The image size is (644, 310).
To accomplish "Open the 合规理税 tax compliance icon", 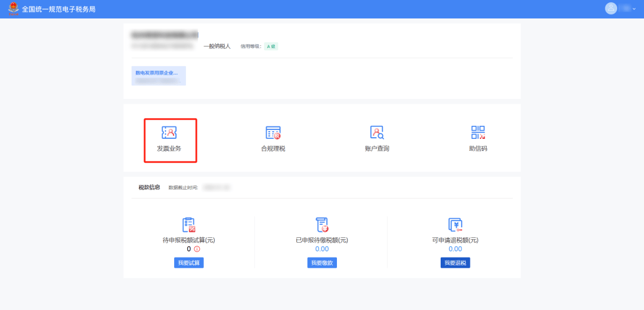I will tap(273, 133).
